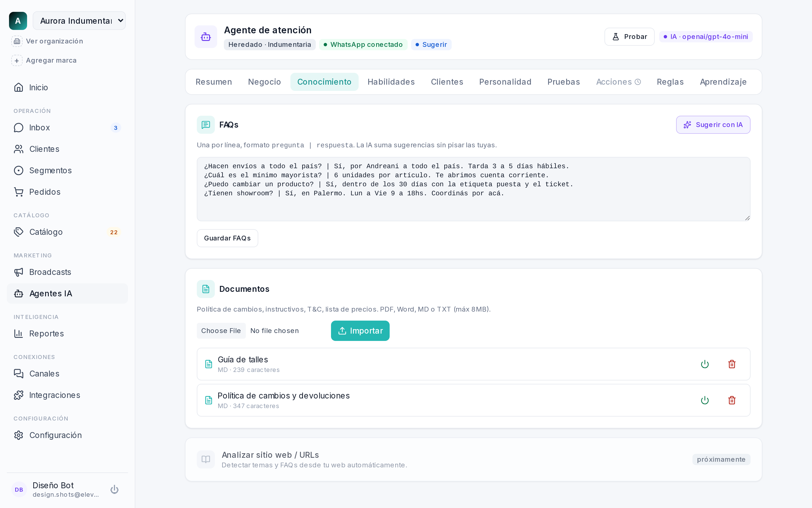Click the puzzle icon beside Integraciones

tap(19, 395)
